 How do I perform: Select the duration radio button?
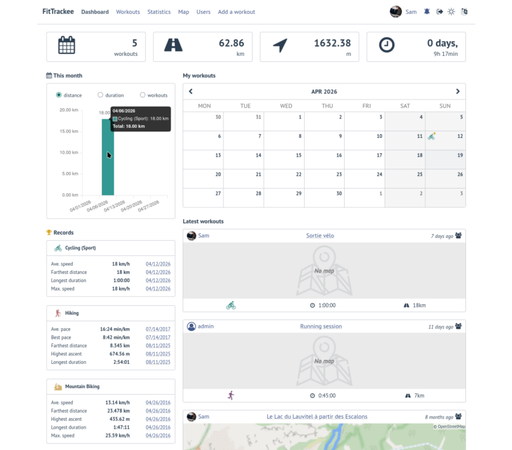tap(100, 95)
